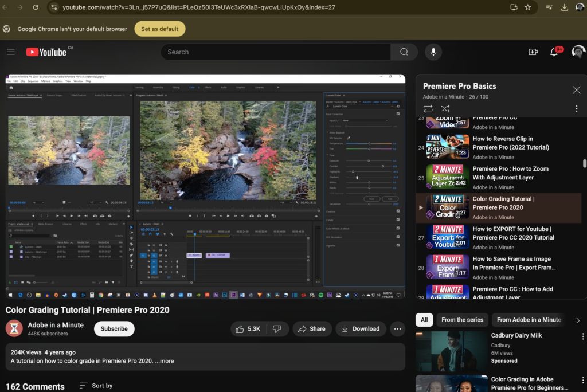Click the "162 Comments" heading
Viewport: 587px width, 392px height.
pos(35,386)
